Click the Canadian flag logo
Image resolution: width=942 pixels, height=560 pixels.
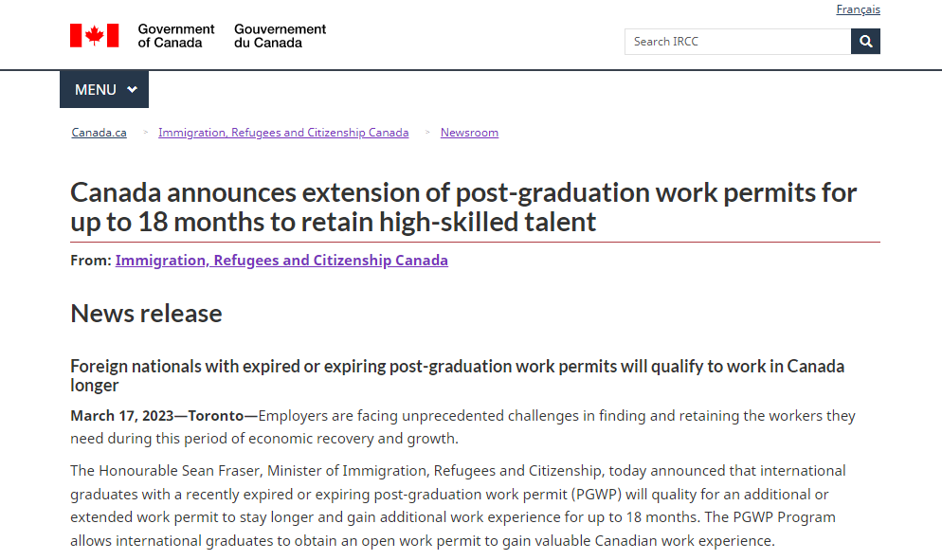tap(94, 35)
